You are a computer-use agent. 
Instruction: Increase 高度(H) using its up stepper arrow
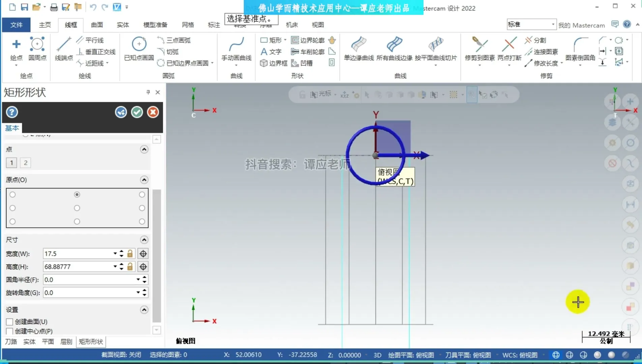[x=121, y=264]
